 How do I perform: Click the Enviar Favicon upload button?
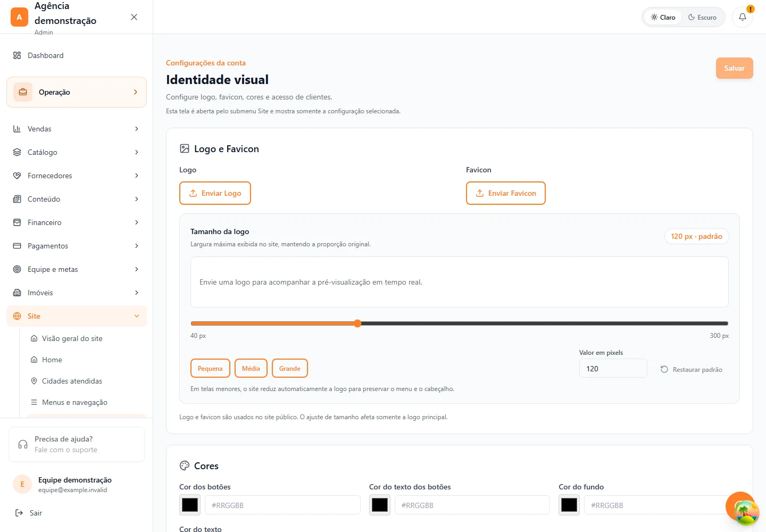(506, 193)
